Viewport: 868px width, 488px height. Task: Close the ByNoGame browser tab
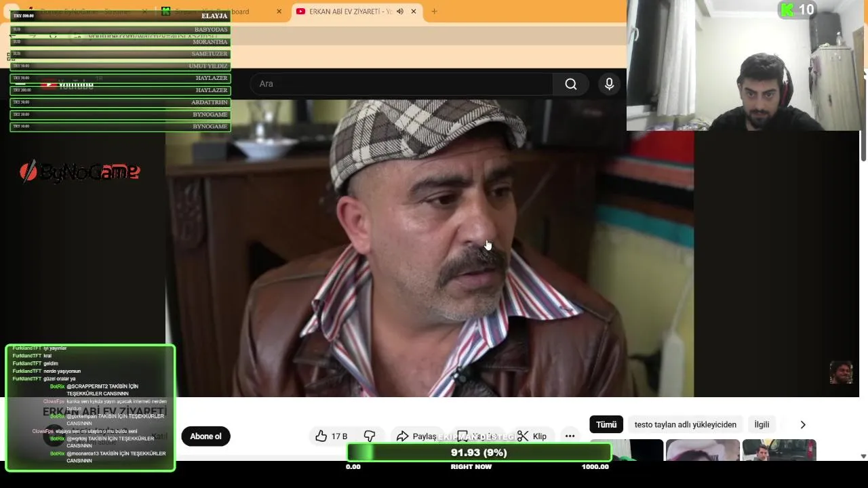click(x=144, y=12)
